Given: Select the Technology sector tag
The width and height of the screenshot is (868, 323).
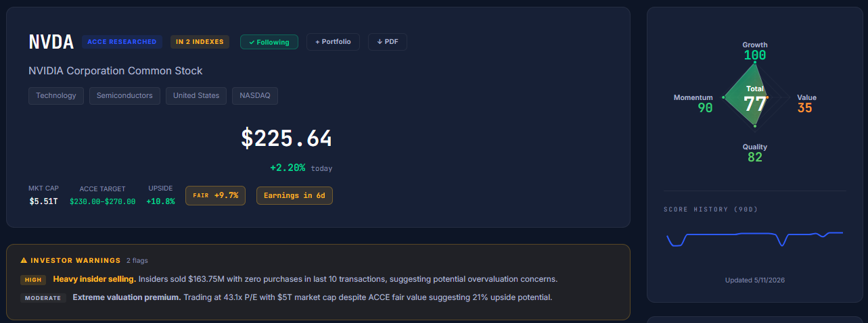Looking at the screenshot, I should (56, 96).
